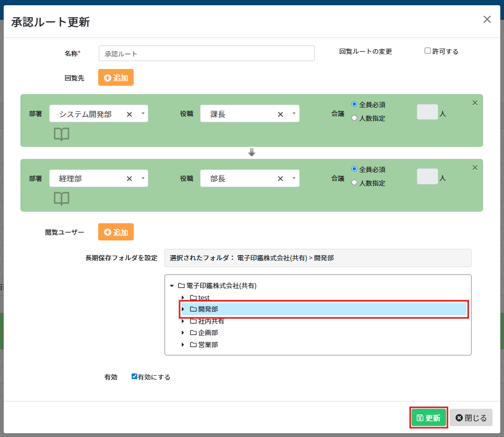Click book icon under 経理部 row
Screen dimensions: 504x437
62,199
